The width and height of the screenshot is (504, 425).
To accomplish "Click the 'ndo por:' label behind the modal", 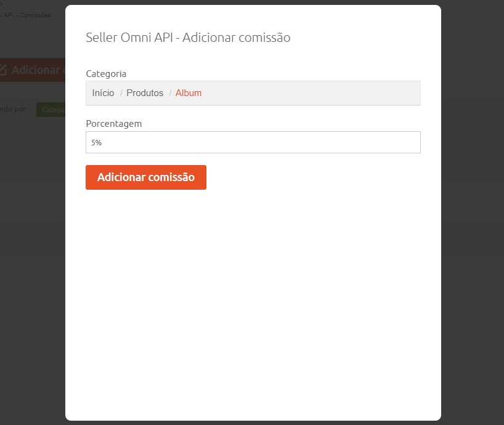I will [14, 109].
